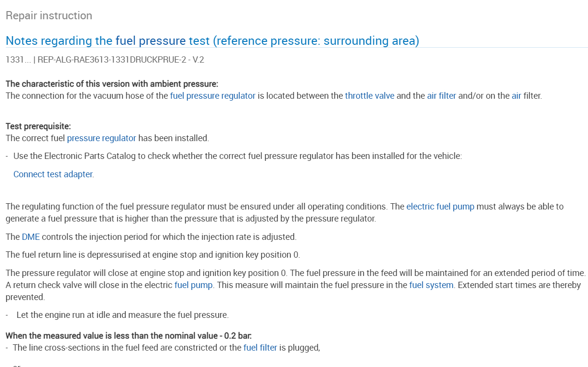Viewport: 588px width, 367px height.
Task: Open the "electric fuel pump" link
Action: click(x=440, y=207)
